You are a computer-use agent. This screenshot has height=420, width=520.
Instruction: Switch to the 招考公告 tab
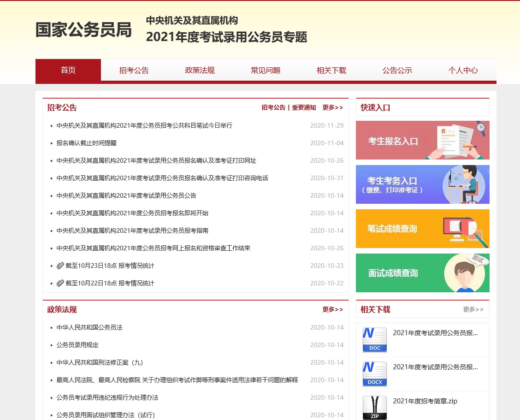click(x=134, y=70)
